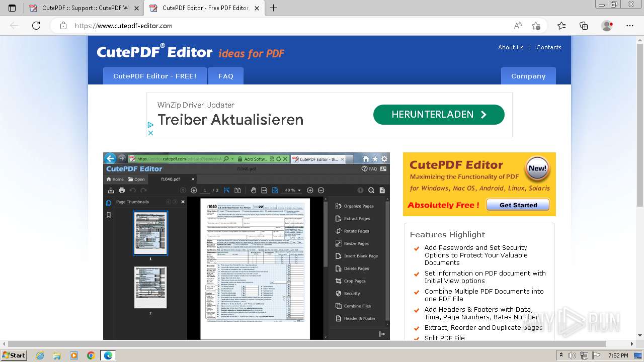Open the Windows Start menu
Screen dimensions: 644x362
14,355
